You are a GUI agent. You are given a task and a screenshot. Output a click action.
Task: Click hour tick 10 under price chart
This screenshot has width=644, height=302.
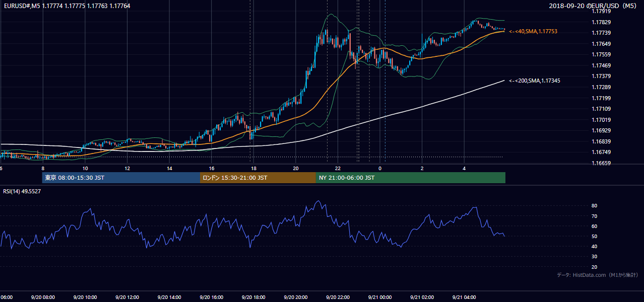click(85, 168)
